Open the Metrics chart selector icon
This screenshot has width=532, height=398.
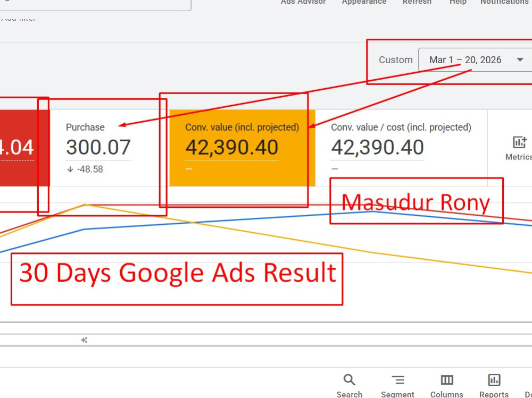coord(519,142)
